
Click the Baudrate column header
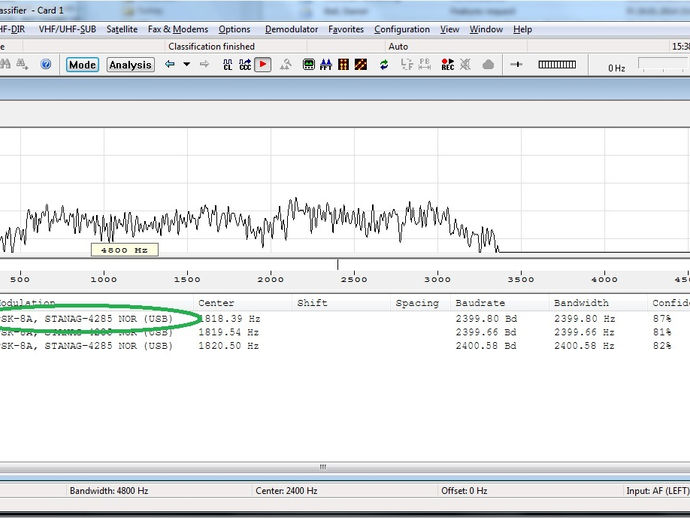[x=500, y=303]
